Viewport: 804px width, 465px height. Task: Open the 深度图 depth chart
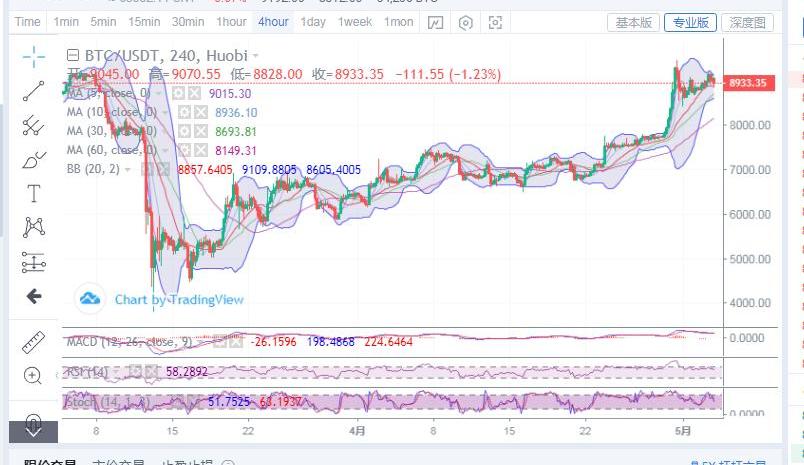(x=747, y=23)
